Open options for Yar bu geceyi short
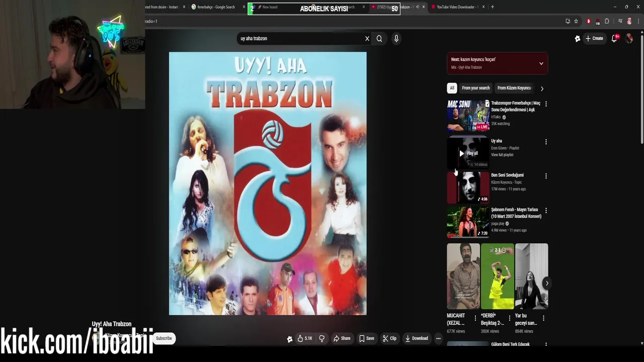 (543, 318)
